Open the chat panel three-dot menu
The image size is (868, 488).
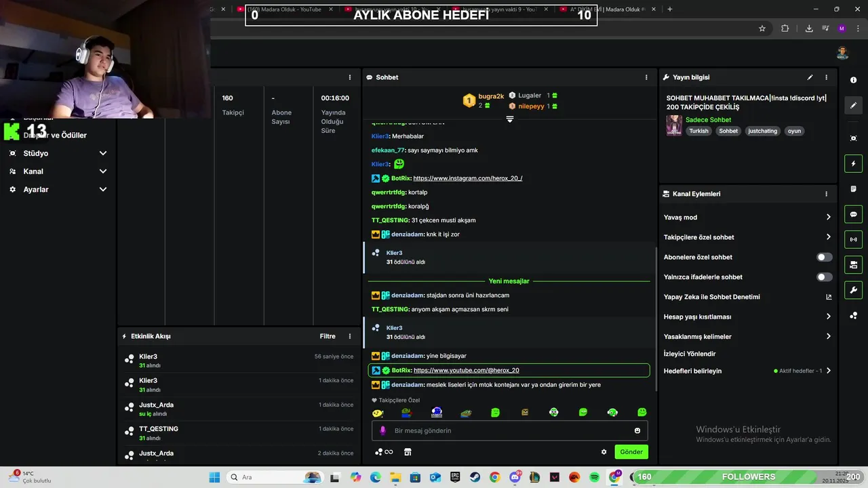point(646,77)
